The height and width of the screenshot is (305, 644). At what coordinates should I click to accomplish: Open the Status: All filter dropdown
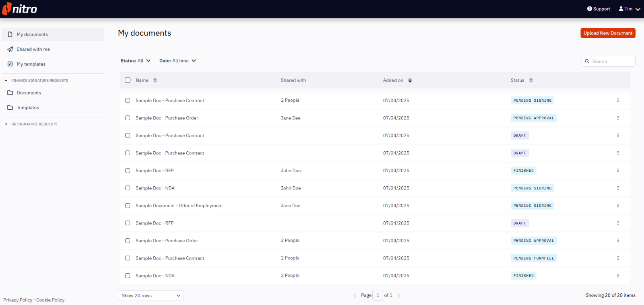click(x=136, y=61)
